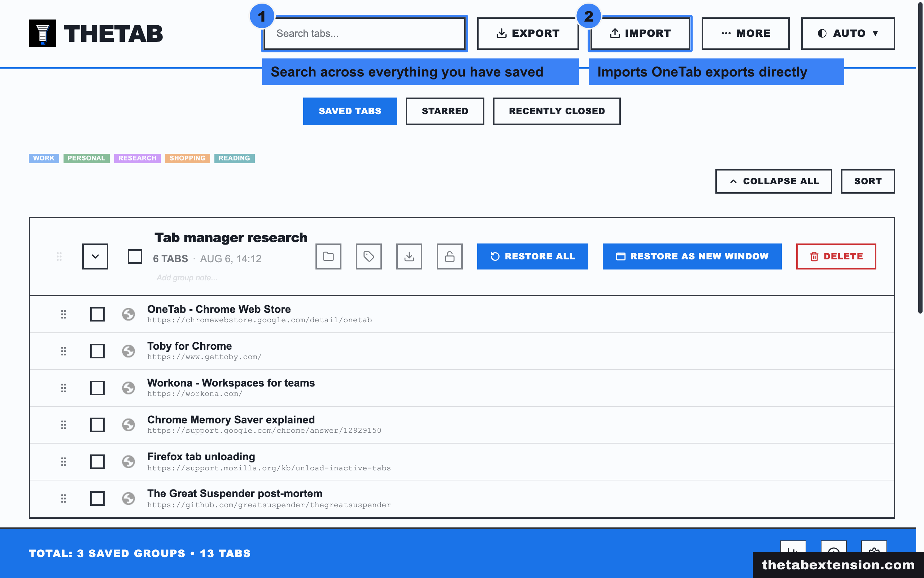Click the download icon in the group header

pos(409,256)
